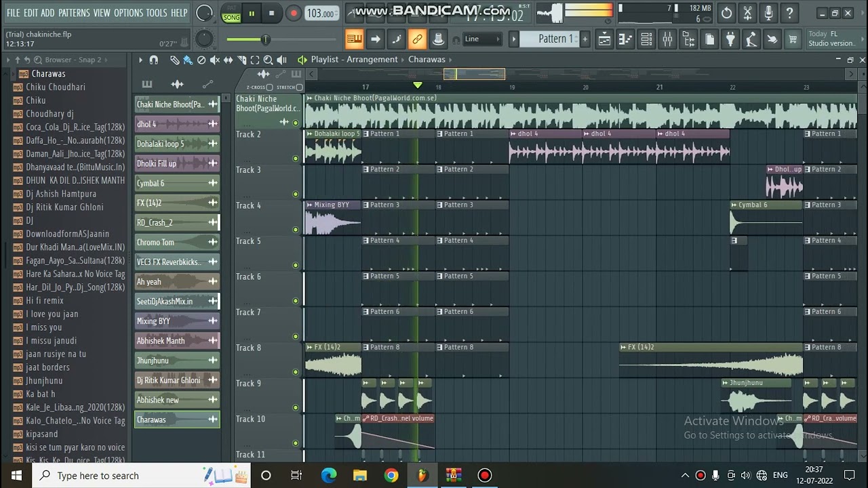The height and width of the screenshot is (488, 868).
Task: Toggle the playlist magnet snap icon
Action: [154, 60]
